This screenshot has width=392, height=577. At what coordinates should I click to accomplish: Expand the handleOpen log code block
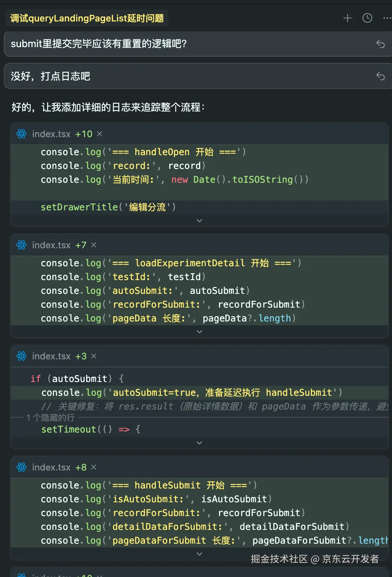click(199, 221)
